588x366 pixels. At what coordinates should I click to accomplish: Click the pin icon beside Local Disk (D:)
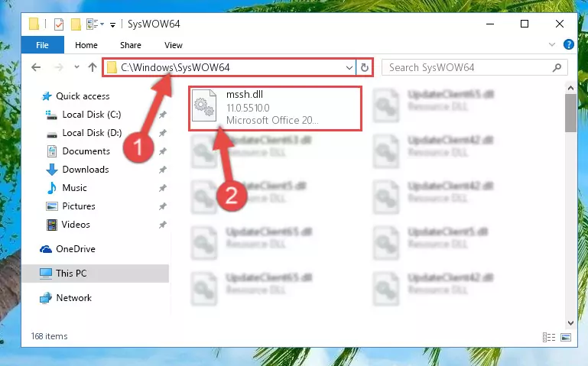162,133
